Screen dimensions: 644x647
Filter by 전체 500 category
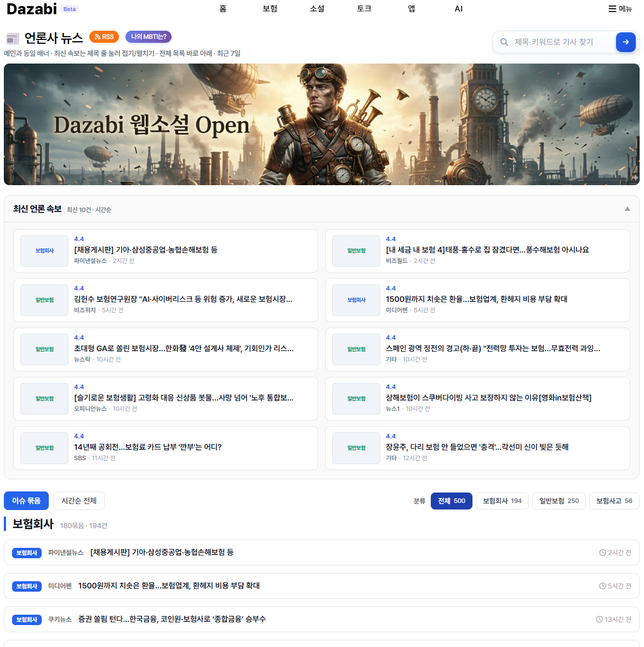(x=451, y=501)
